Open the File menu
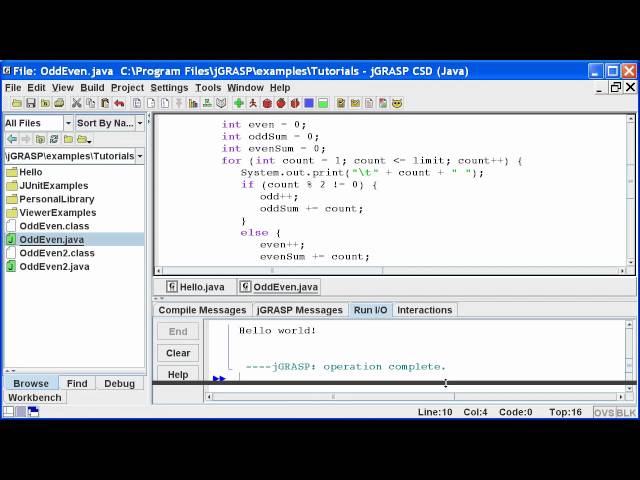This screenshot has width=640, height=480. (x=13, y=88)
